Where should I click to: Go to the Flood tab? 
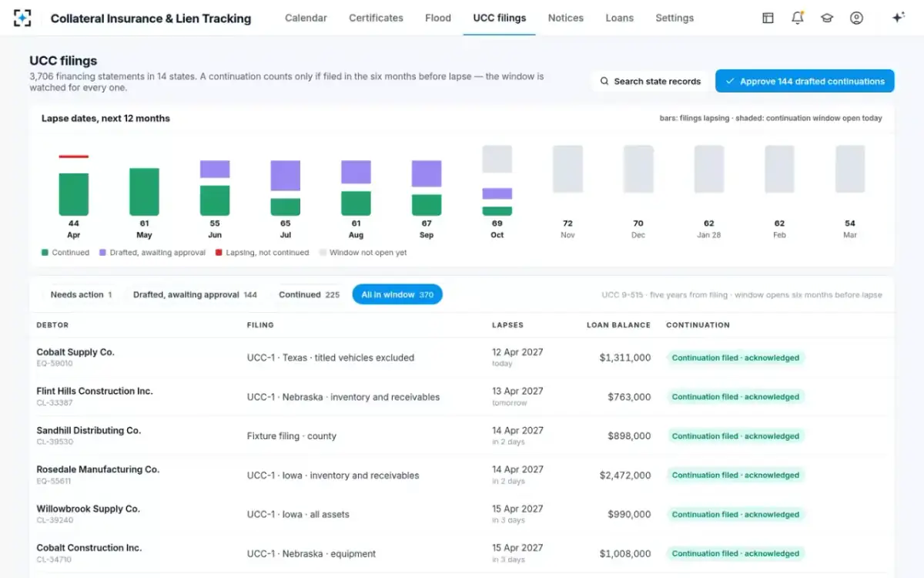coord(438,18)
